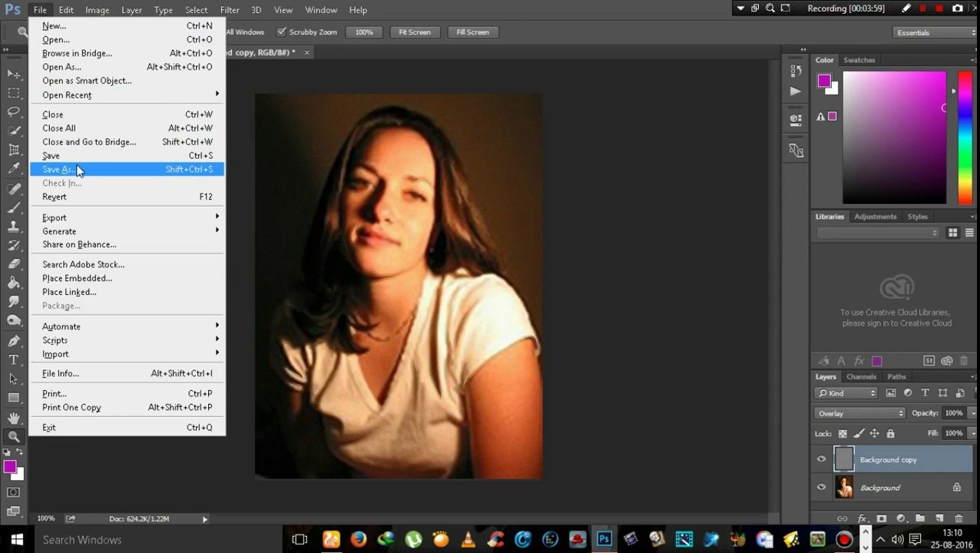Click the Fill Screen button

click(472, 32)
